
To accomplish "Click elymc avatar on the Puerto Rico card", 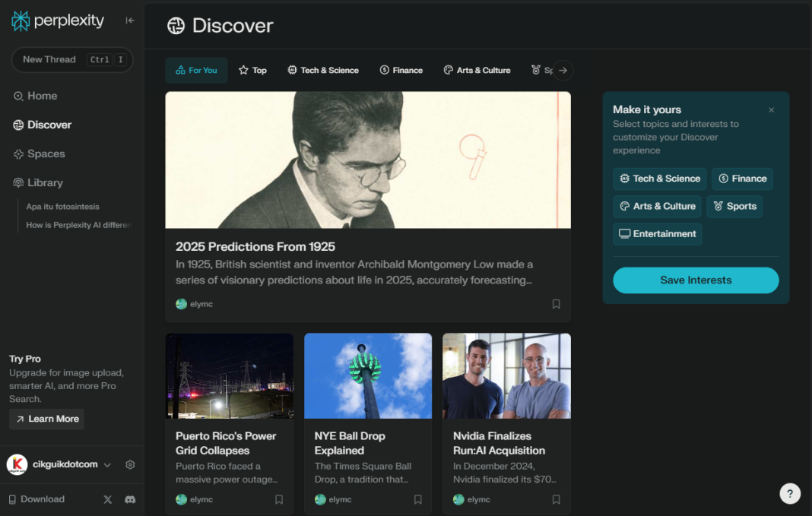I will point(181,499).
